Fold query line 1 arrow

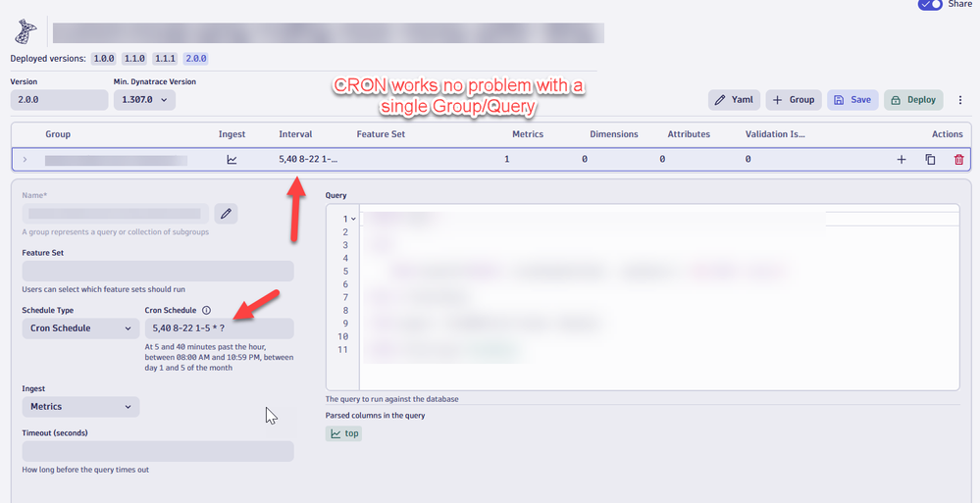(354, 219)
